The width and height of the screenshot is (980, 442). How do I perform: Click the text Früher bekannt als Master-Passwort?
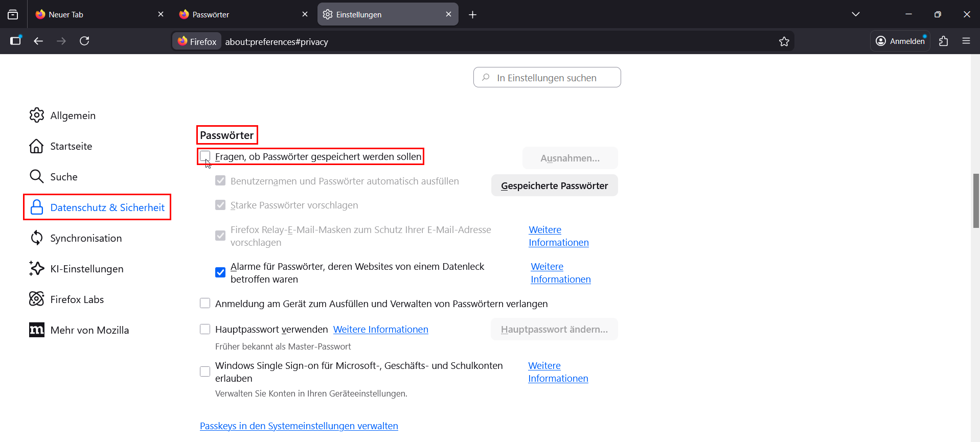[x=283, y=346]
